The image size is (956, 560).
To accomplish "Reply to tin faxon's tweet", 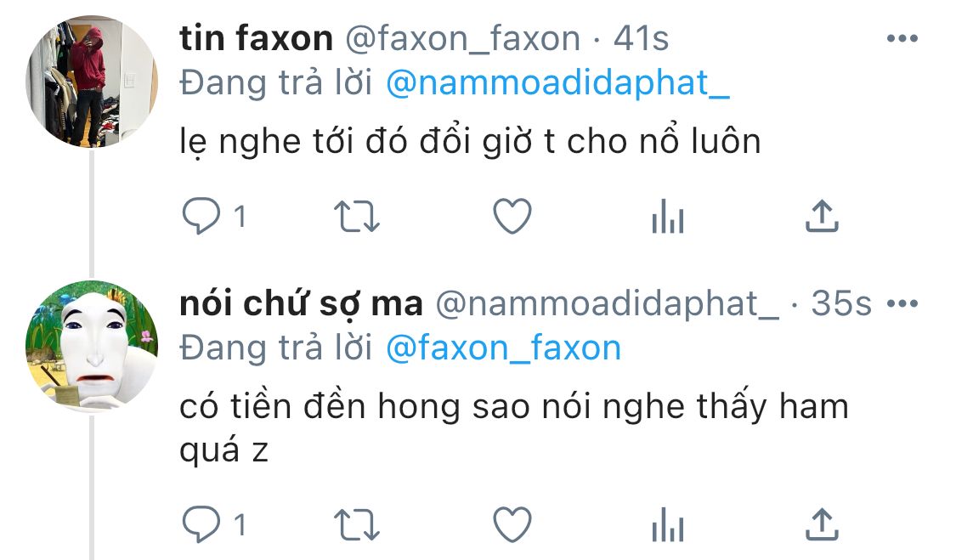I will [x=201, y=216].
